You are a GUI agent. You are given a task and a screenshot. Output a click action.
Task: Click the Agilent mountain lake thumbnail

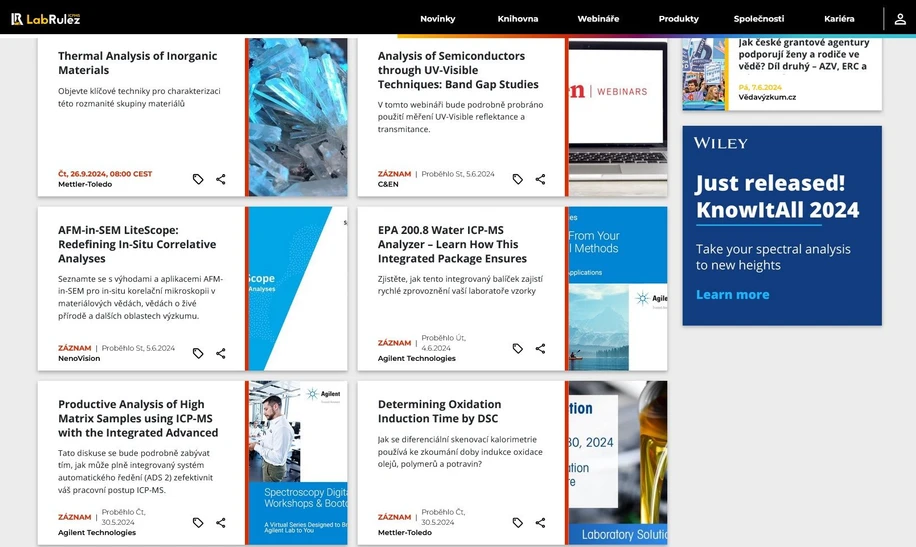coord(616,288)
